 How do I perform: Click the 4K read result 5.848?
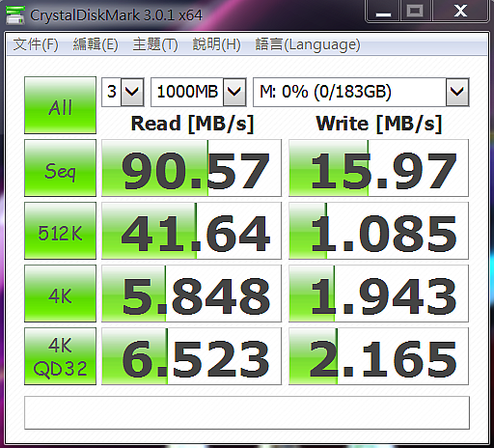pyautogui.click(x=191, y=294)
